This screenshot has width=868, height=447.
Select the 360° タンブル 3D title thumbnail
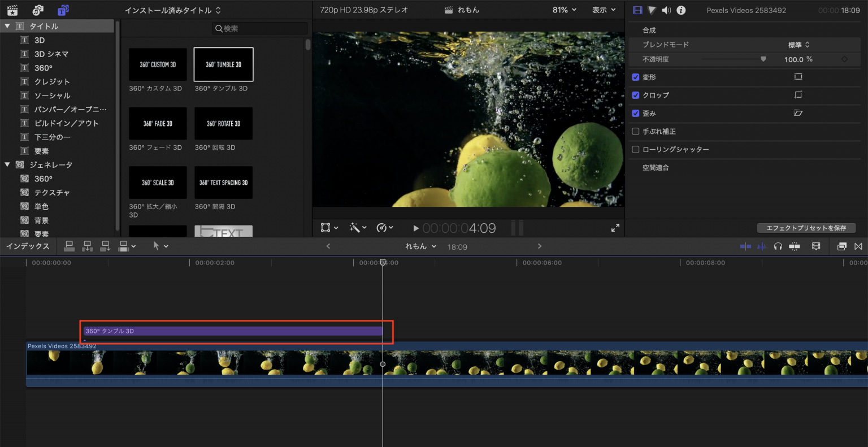click(x=223, y=64)
